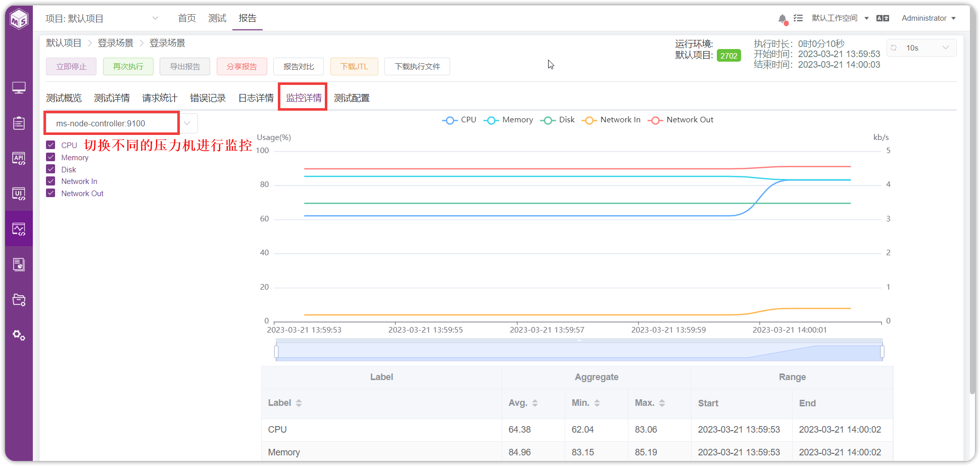This screenshot has width=980, height=466.
Task: Sort the Max. column
Action: tap(662, 403)
